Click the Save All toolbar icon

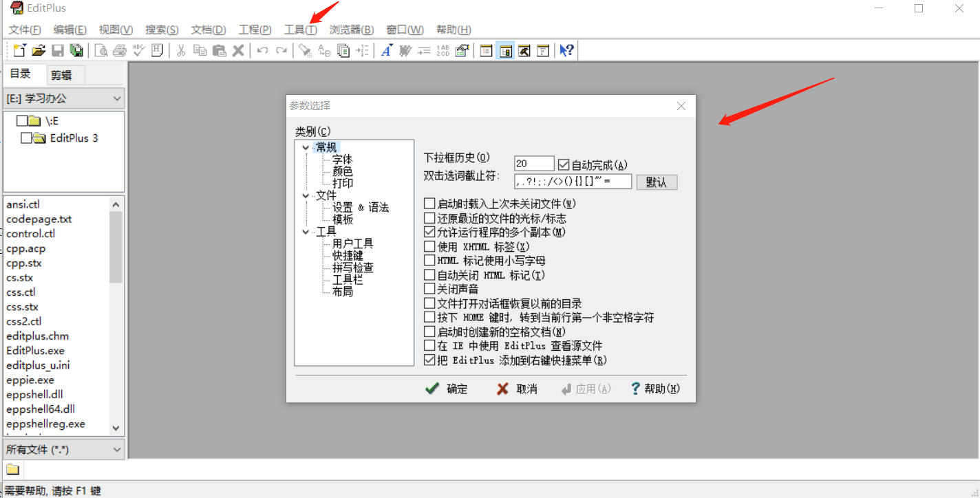[77, 50]
